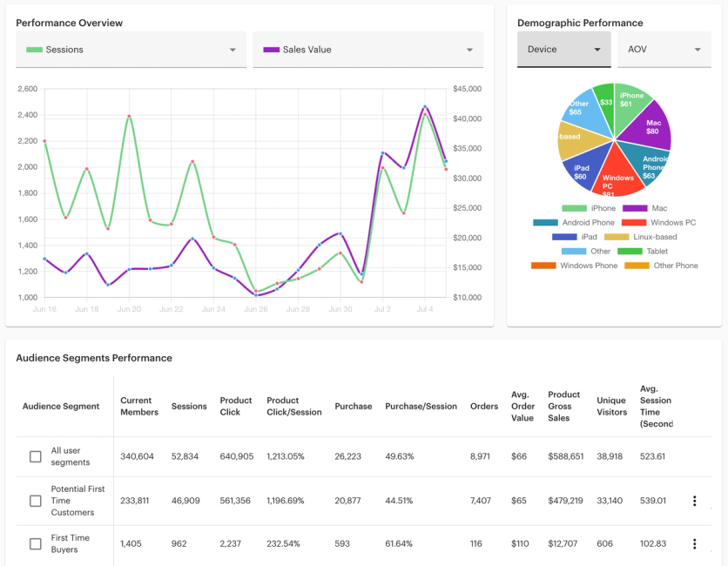Click the 61.64% purchase/session cell

click(x=399, y=543)
